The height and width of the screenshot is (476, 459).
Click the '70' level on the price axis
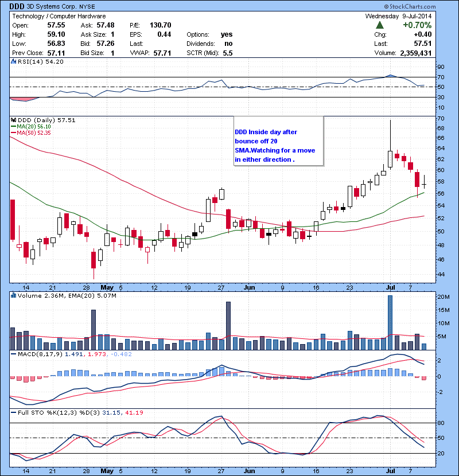[441, 118]
